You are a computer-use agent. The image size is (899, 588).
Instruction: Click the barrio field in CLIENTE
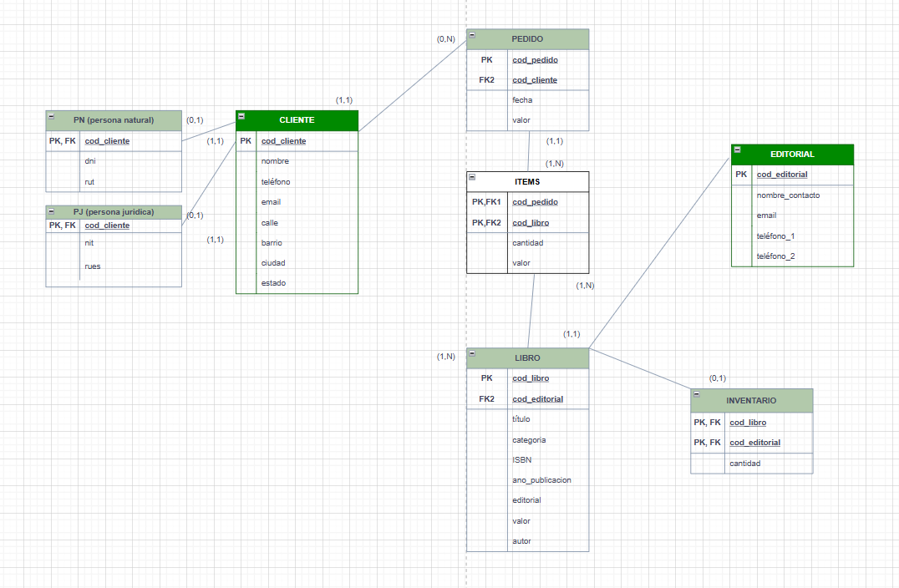[272, 243]
